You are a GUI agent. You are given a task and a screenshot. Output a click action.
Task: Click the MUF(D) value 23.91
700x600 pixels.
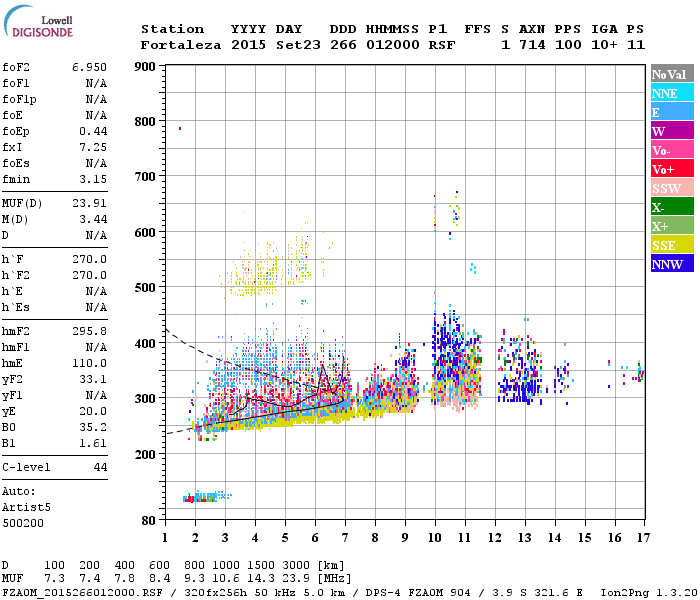[x=89, y=203]
